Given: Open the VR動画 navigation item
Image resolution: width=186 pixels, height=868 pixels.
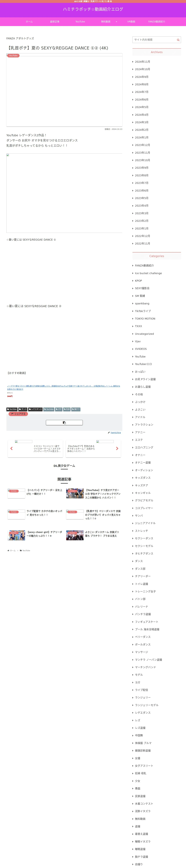Looking at the screenshot, I should click(131, 22).
